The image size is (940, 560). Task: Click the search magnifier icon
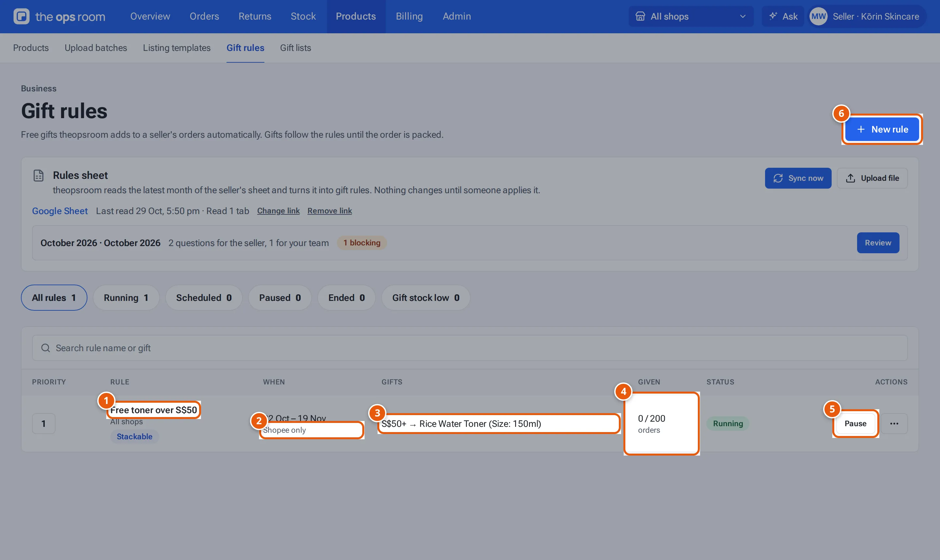[46, 348]
